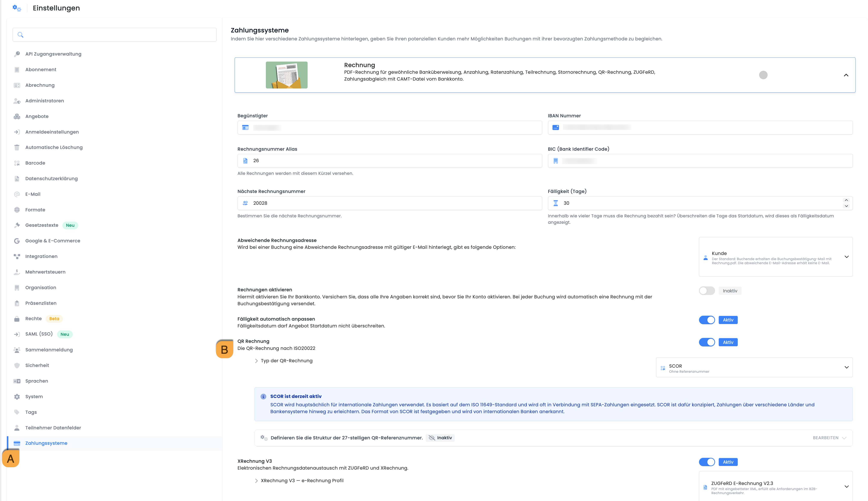Image resolution: width=868 pixels, height=501 pixels.
Task: Click the hourglass icon in Fälligkeit field
Action: 555,203
